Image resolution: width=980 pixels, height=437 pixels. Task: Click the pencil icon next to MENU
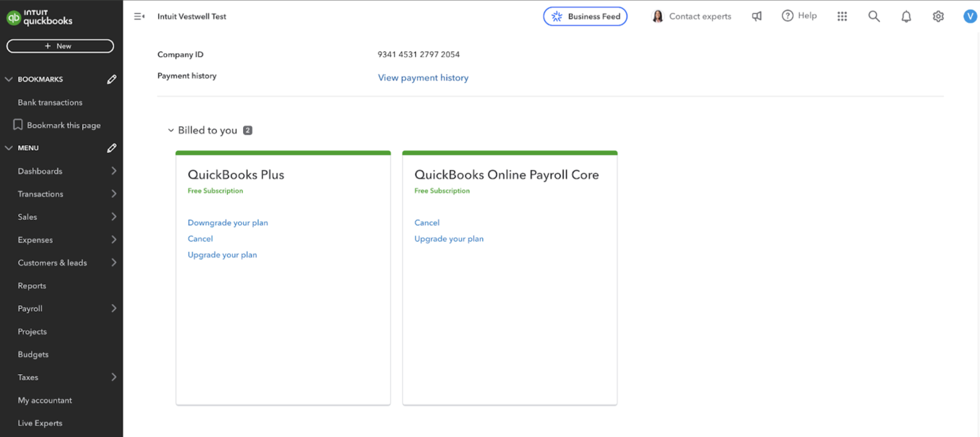pyautogui.click(x=111, y=148)
